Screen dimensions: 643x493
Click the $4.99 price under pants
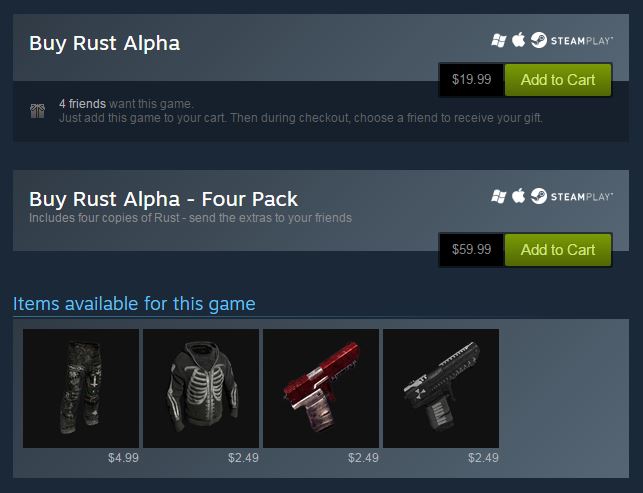[x=123, y=458]
